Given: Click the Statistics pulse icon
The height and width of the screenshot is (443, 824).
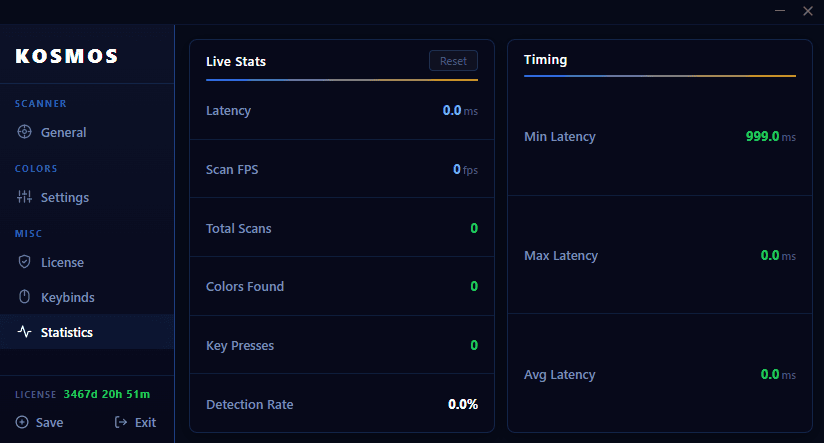Looking at the screenshot, I should coord(25,332).
